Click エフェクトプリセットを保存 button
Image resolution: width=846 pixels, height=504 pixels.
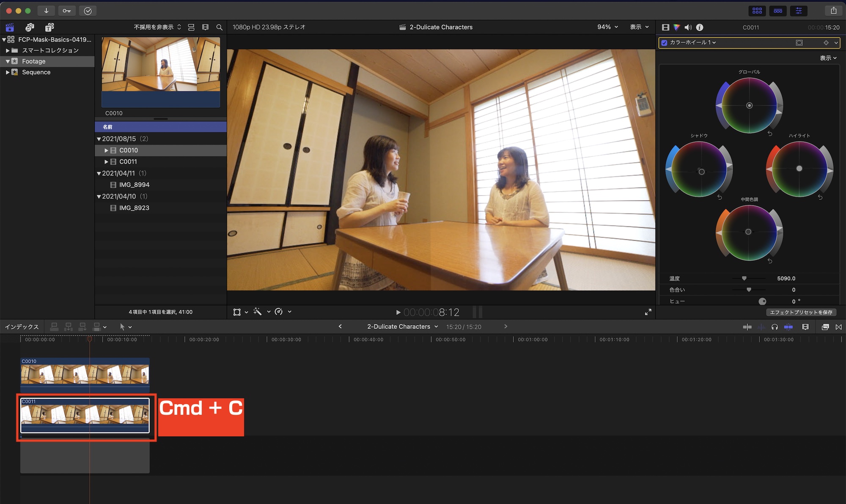801,312
